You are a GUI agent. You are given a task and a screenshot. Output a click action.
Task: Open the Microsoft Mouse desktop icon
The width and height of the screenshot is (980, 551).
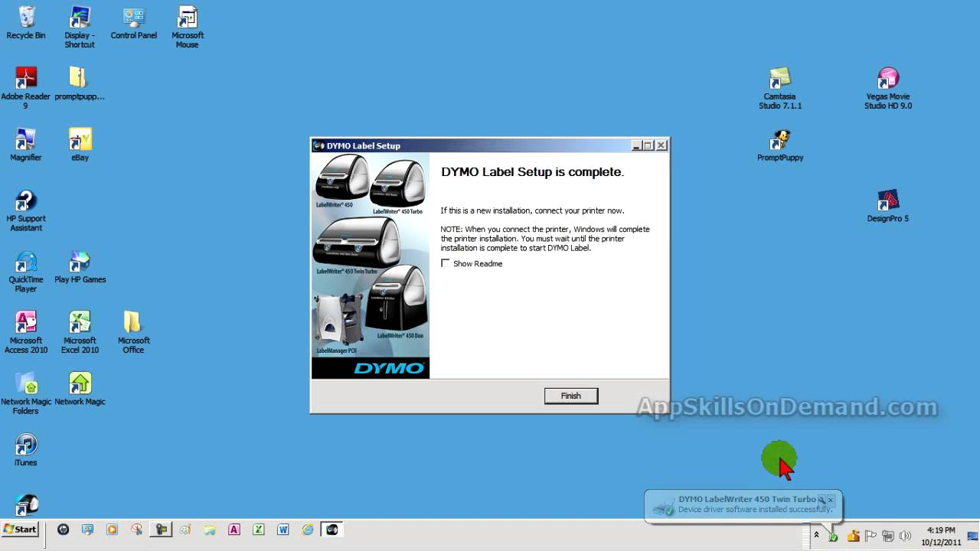click(187, 27)
